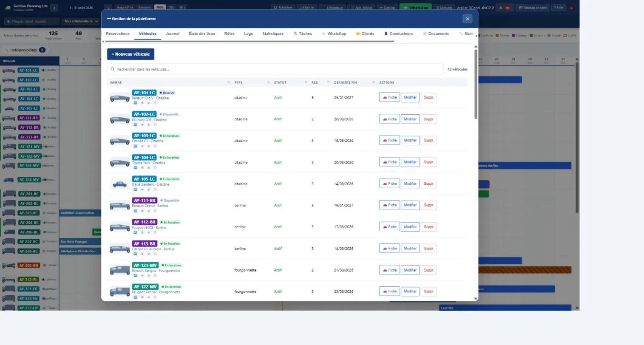
Task: Click the KARUBAT Construction bar in planning
Action: click(x=80, y=213)
